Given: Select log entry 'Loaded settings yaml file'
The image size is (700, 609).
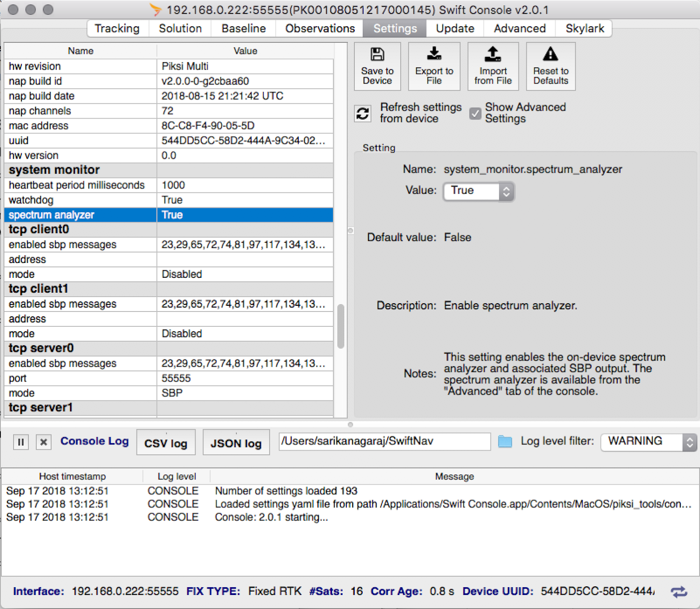Looking at the screenshot, I should [350, 504].
